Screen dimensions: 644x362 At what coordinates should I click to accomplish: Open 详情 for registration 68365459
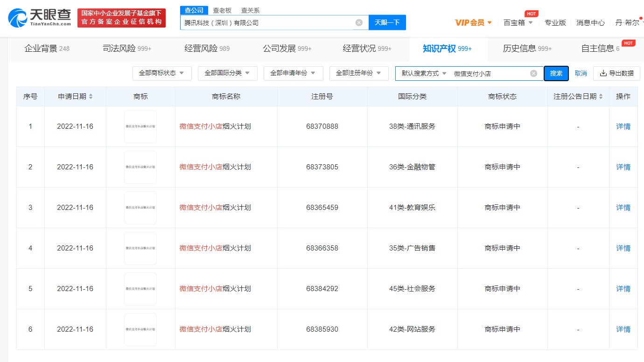pyautogui.click(x=623, y=208)
